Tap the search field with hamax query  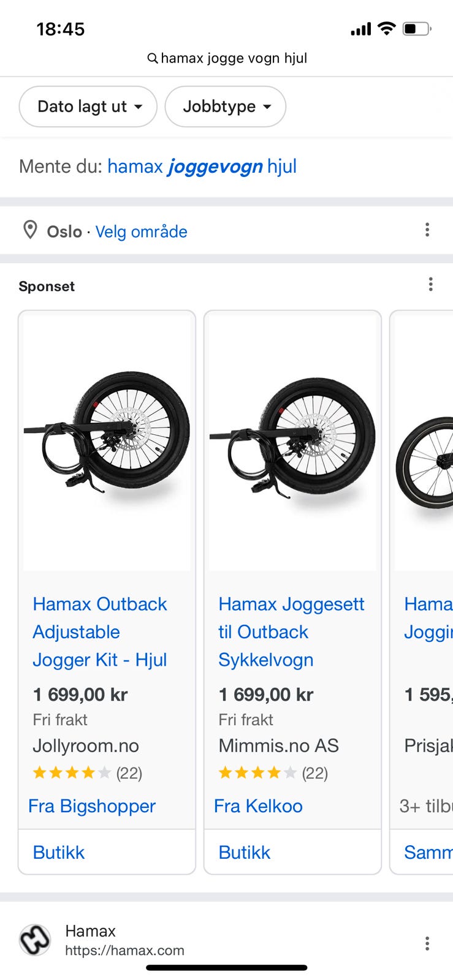click(234, 59)
